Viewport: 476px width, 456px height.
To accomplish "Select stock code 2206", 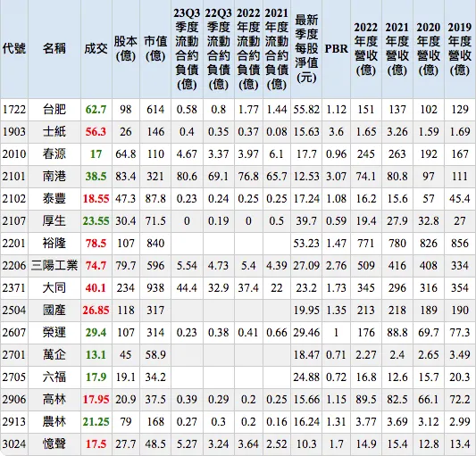I will [14, 265].
